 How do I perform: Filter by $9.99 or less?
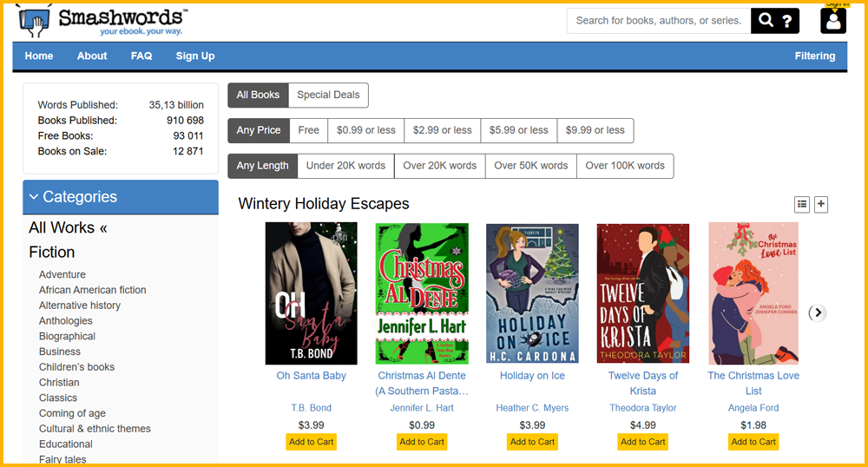(x=595, y=130)
